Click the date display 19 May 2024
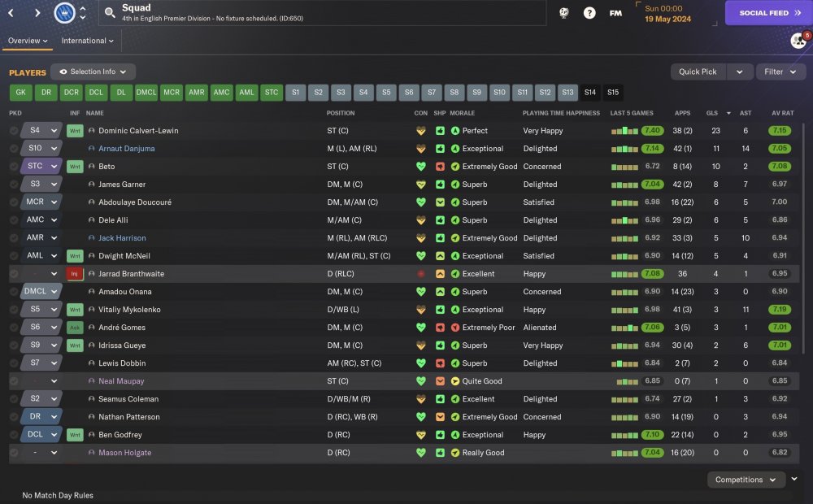The height and width of the screenshot is (504, 813). (667, 20)
